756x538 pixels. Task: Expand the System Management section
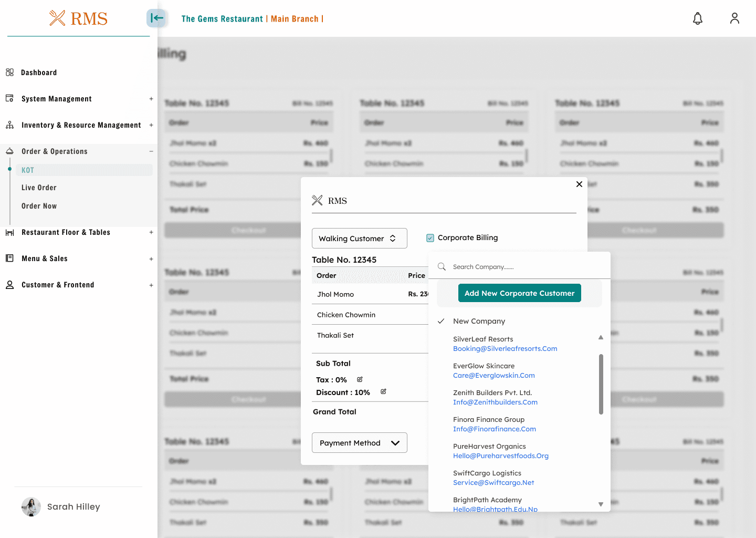(x=151, y=99)
